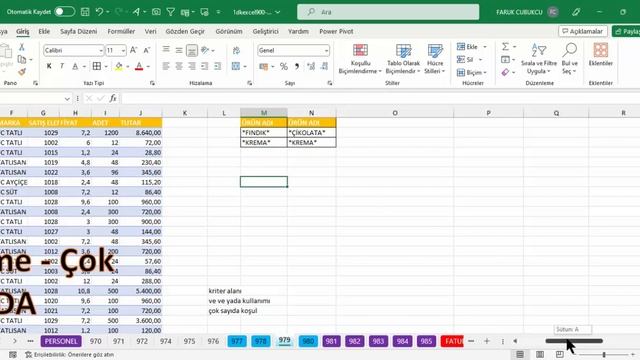
Task: Click the yellow fill color bucket
Action: click(119, 66)
